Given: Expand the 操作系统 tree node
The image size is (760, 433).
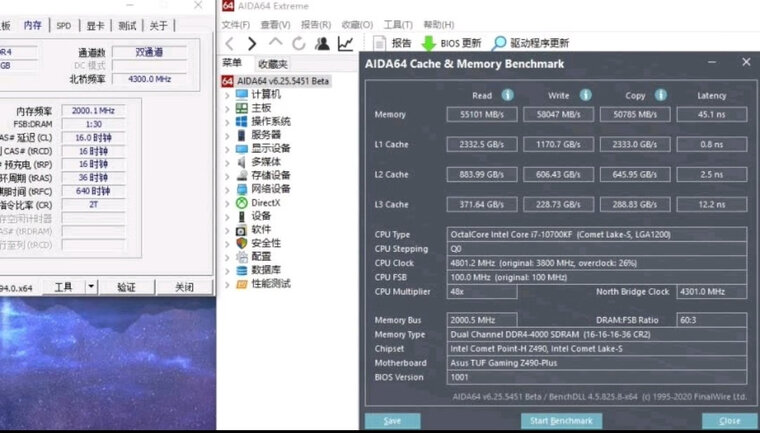Looking at the screenshot, I should click(x=227, y=122).
